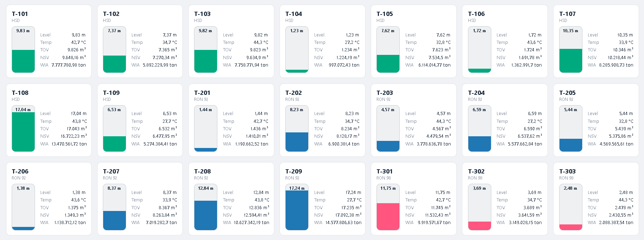Click the T-108 tank level gauge
The image size is (644, 240).
pos(23,128)
